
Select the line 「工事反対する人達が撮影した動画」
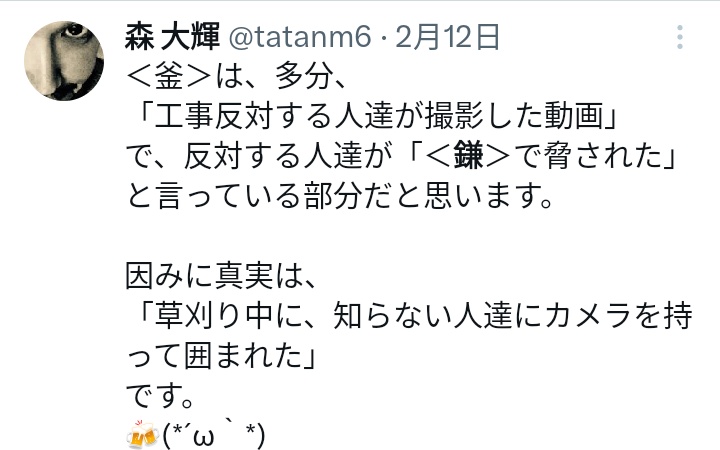coord(373,116)
